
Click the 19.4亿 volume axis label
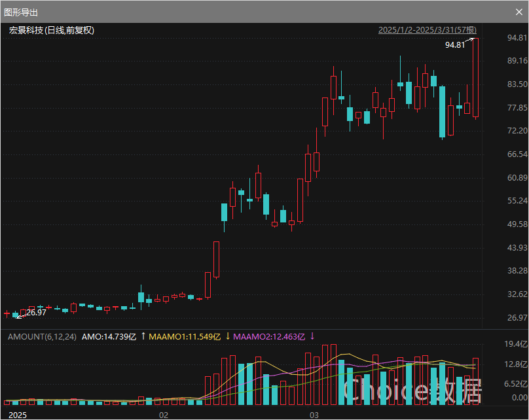(x=516, y=344)
